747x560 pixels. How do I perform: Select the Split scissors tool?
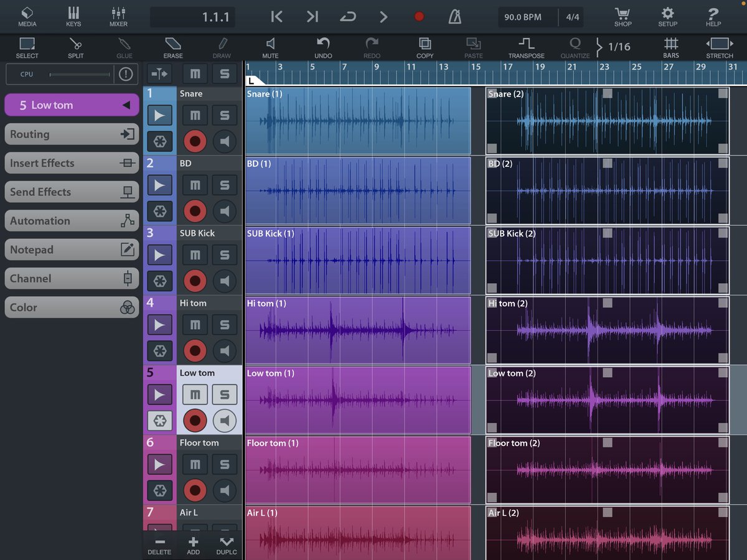point(75,47)
